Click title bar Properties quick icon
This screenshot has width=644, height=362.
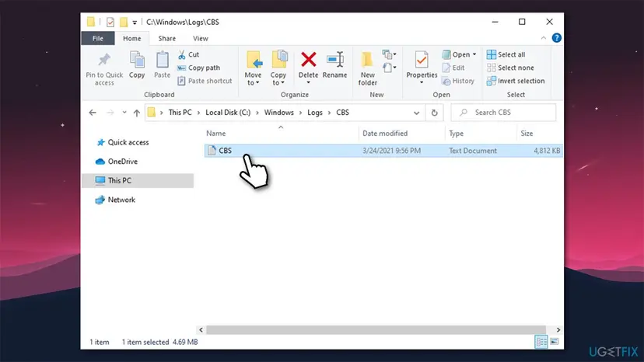(110, 23)
